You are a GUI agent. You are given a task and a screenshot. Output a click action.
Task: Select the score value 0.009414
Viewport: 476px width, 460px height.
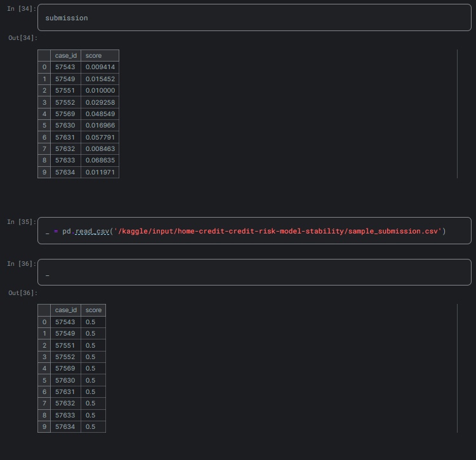point(100,67)
